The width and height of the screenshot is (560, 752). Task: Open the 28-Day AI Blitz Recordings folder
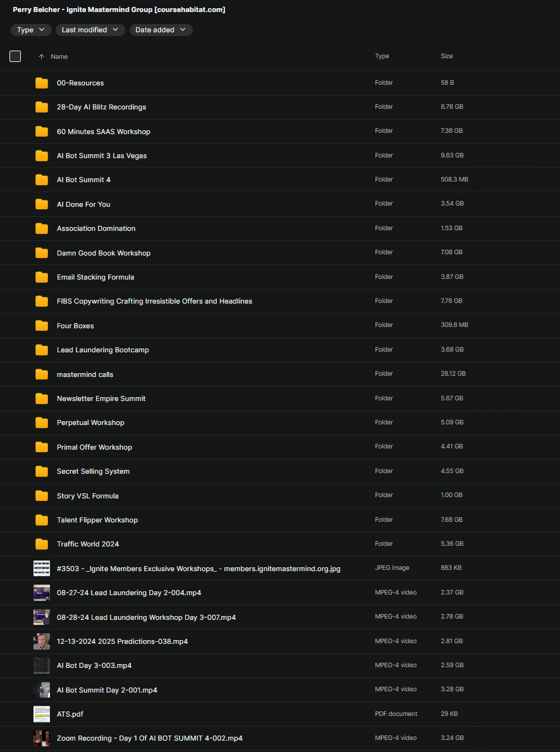pos(101,107)
